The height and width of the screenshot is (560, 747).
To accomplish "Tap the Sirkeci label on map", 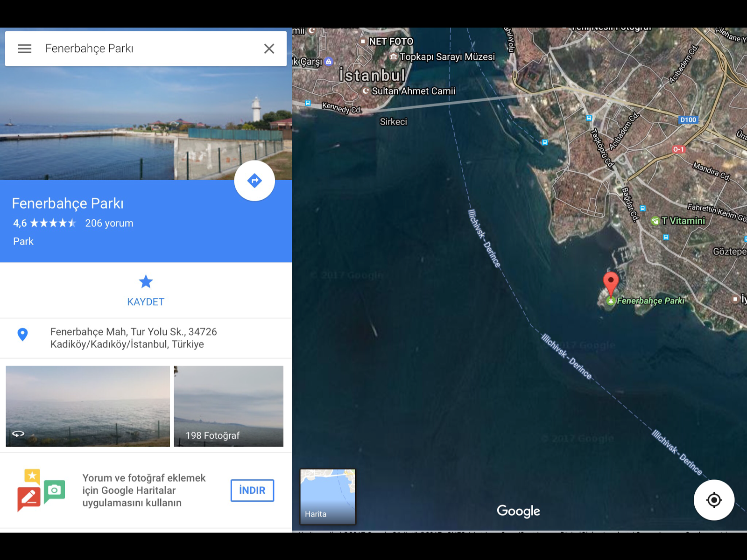I will (393, 122).
